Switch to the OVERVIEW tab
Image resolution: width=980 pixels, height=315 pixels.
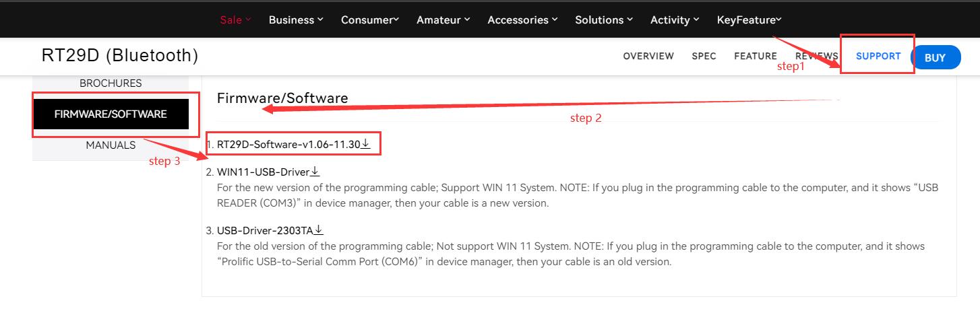648,57
